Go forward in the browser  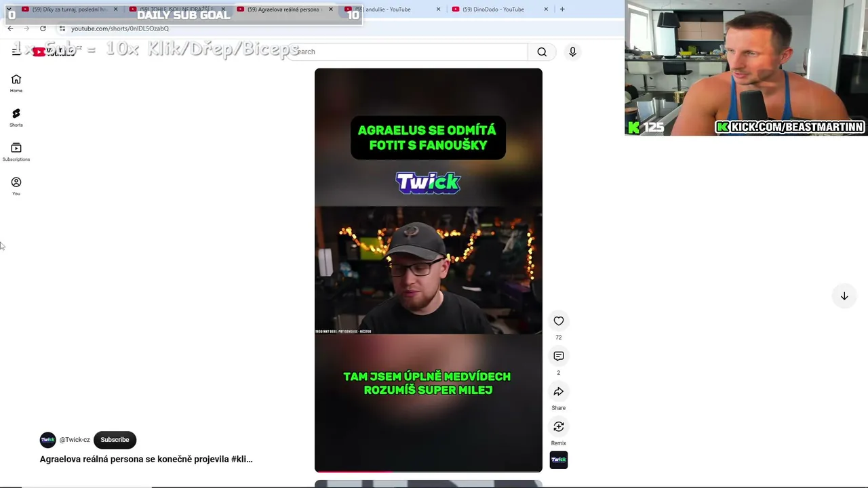click(x=26, y=28)
